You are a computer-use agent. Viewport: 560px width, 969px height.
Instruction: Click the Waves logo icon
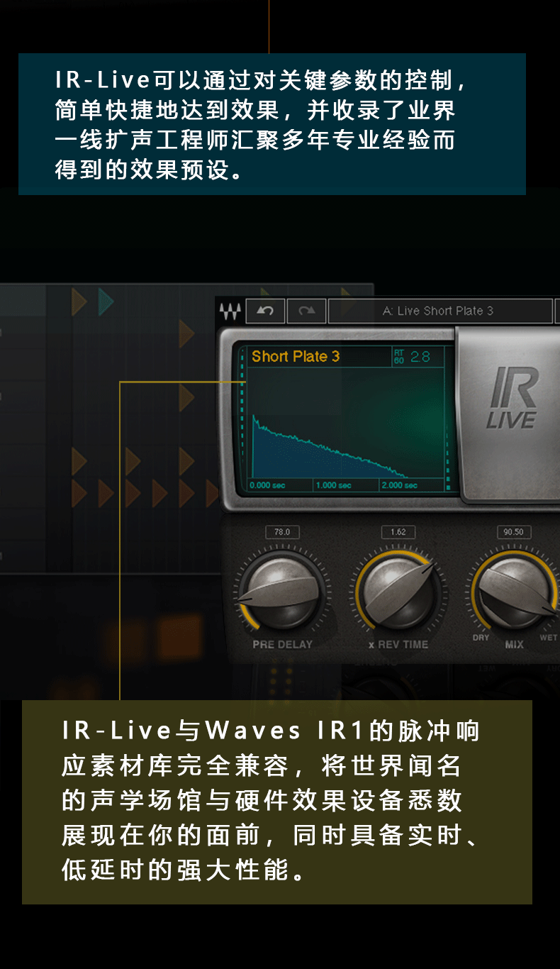(230, 311)
